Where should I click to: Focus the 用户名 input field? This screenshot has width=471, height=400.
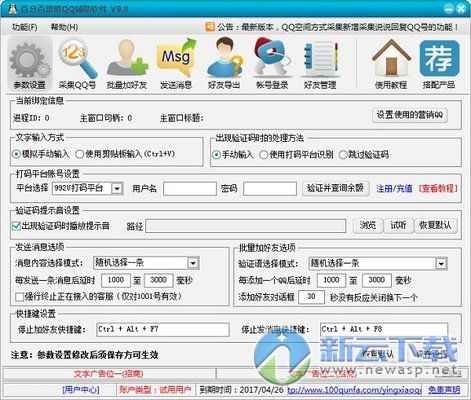(190, 189)
